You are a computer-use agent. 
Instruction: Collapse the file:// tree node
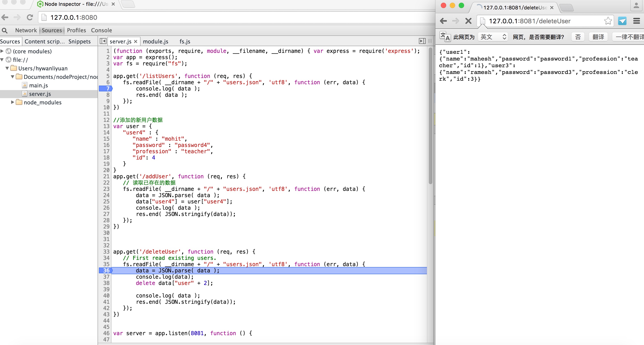pyautogui.click(x=2, y=60)
